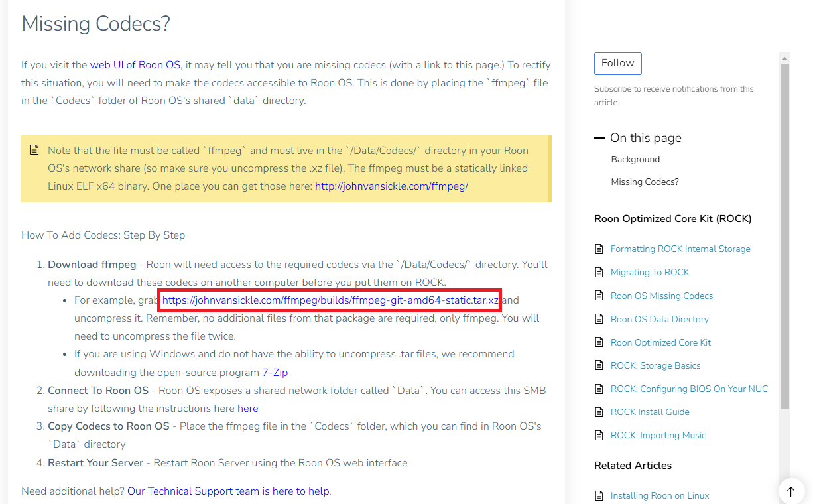
Task: Click the bold 'Copy Codecs to Roon OS' step title
Action: (x=109, y=426)
